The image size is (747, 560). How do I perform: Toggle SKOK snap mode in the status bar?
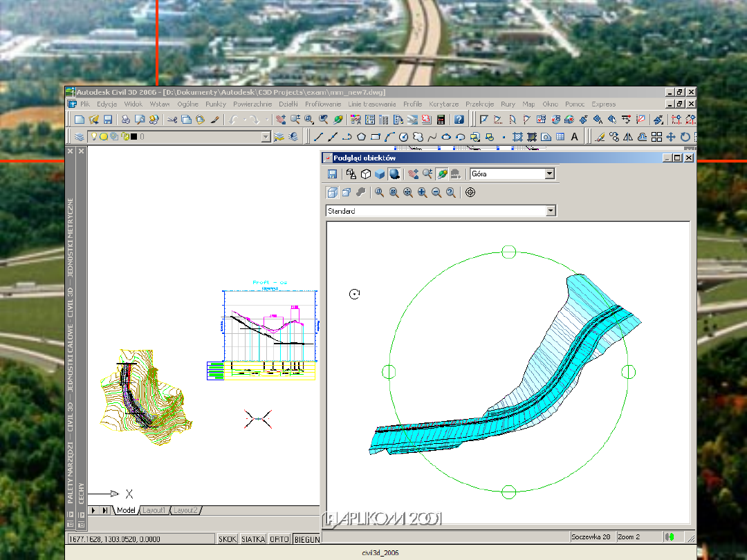228,539
